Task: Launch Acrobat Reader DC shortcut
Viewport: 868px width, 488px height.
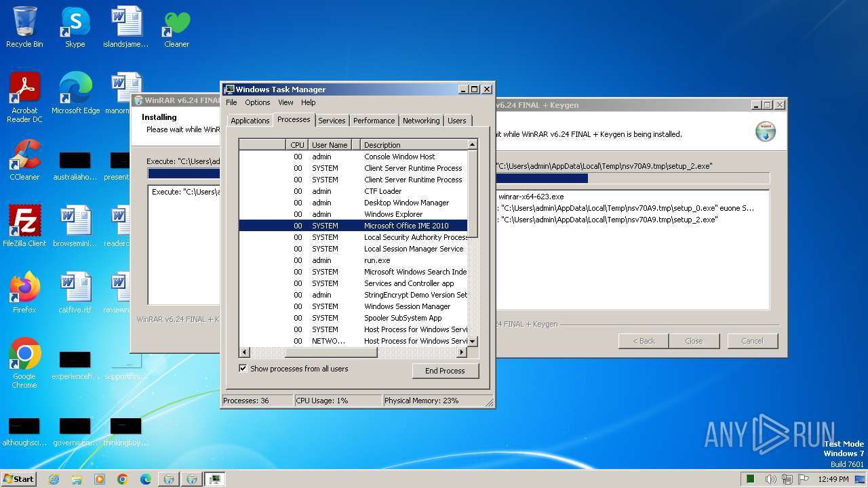Action: (24, 98)
